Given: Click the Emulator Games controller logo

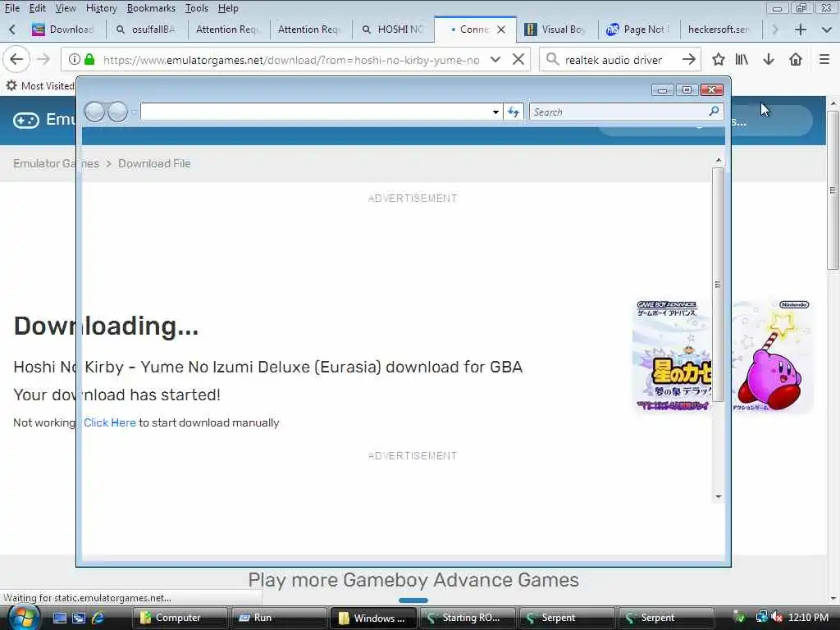Looking at the screenshot, I should click(25, 120).
